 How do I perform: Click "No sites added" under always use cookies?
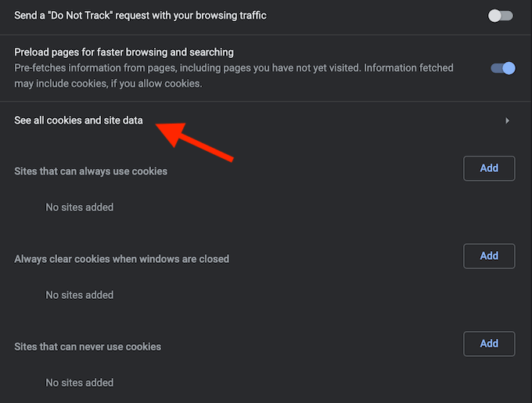(x=79, y=207)
